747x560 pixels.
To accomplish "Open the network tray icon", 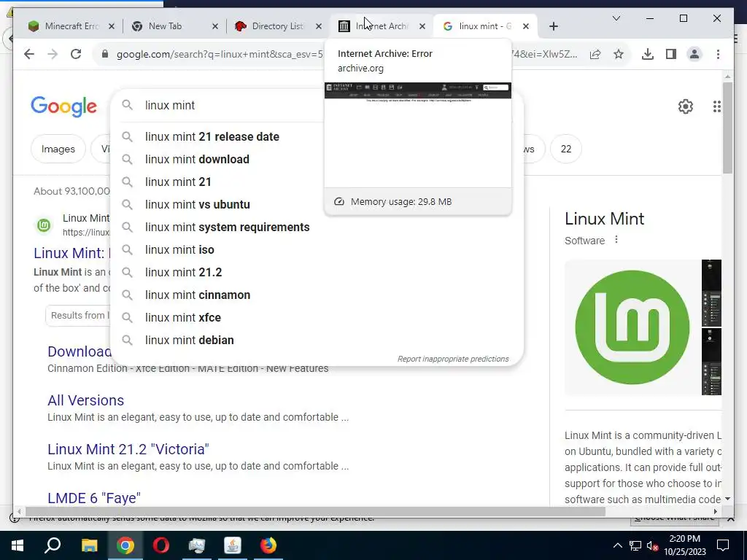I will coord(635,545).
